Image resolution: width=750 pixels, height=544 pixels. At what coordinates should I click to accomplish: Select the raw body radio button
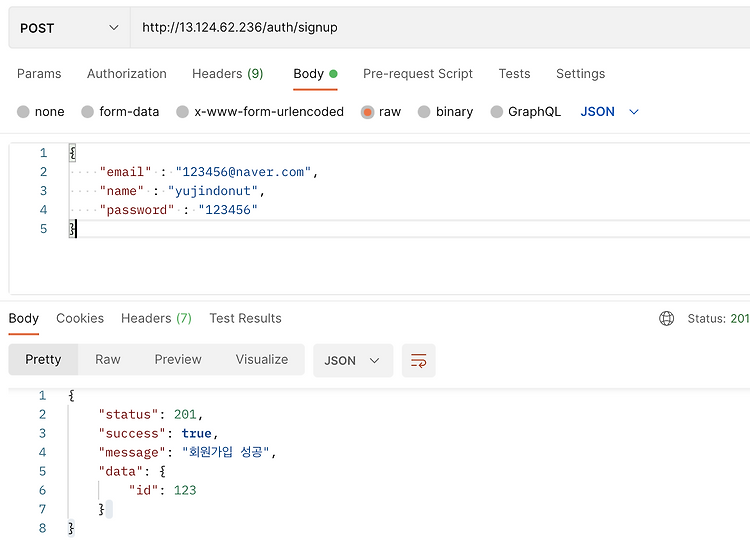[x=368, y=112]
